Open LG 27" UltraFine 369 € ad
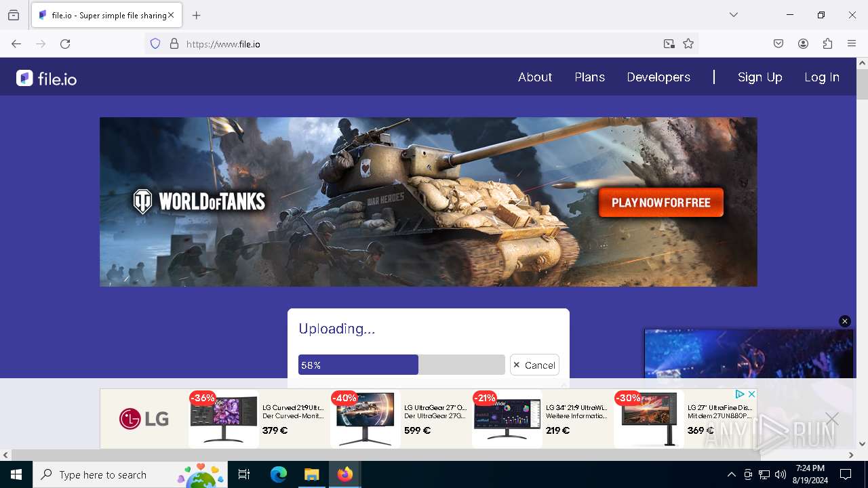Viewport: 868px width, 488px height. 684,418
